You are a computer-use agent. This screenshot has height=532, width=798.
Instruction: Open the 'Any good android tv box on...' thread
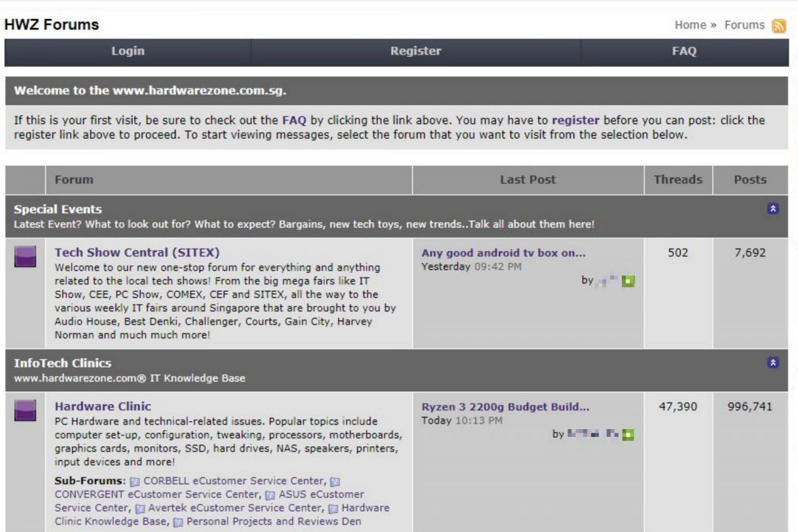click(x=503, y=253)
